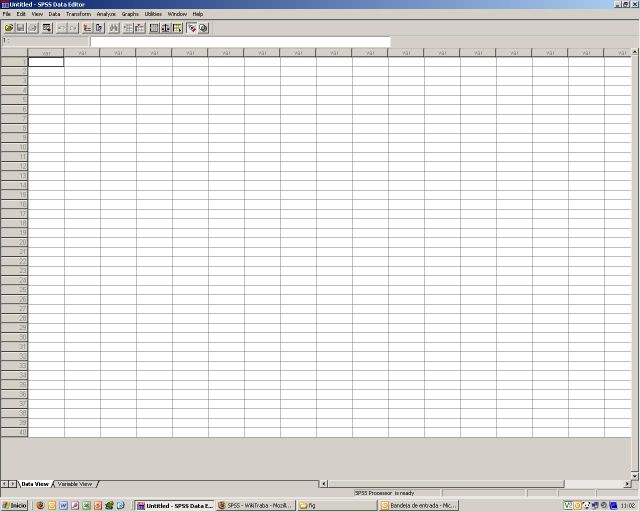Click the vertical scrollbar down arrow

[635, 474]
